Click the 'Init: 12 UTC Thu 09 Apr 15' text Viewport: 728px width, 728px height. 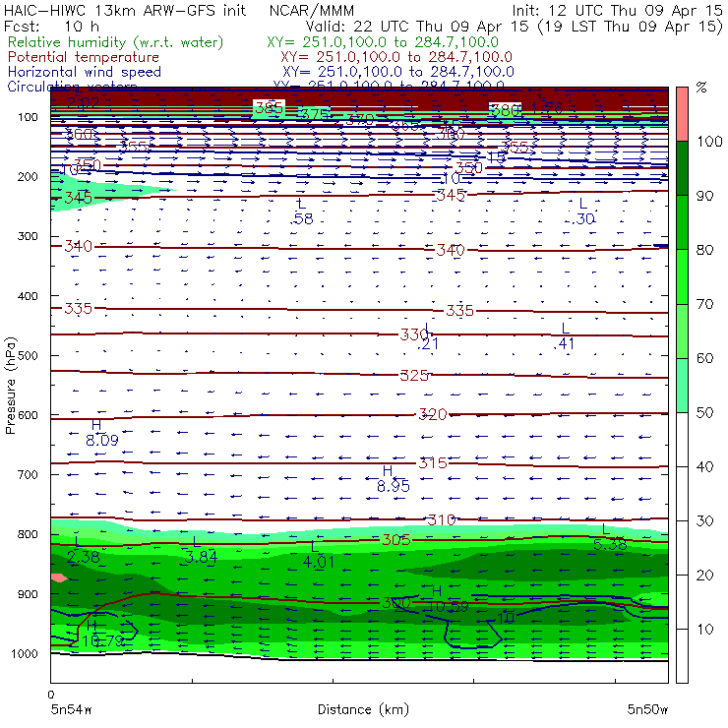click(x=617, y=11)
